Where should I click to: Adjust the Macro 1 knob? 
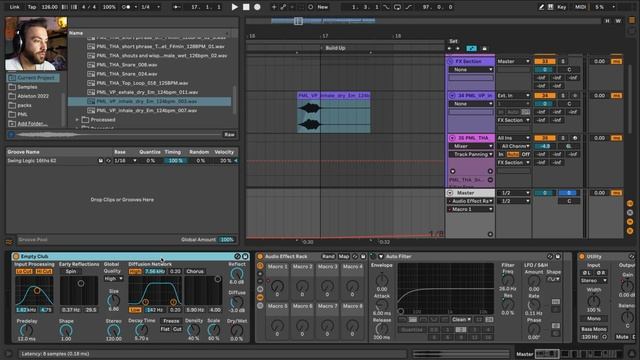[278, 286]
